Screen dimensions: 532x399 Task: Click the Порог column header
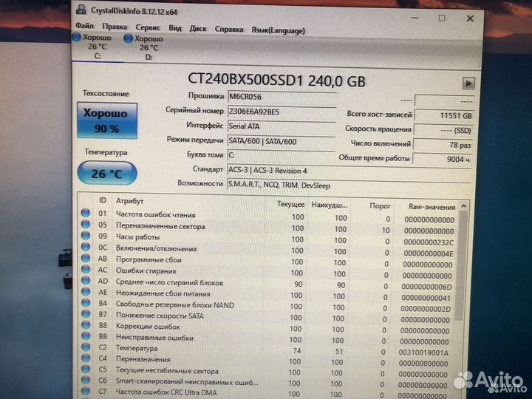pyautogui.click(x=380, y=205)
